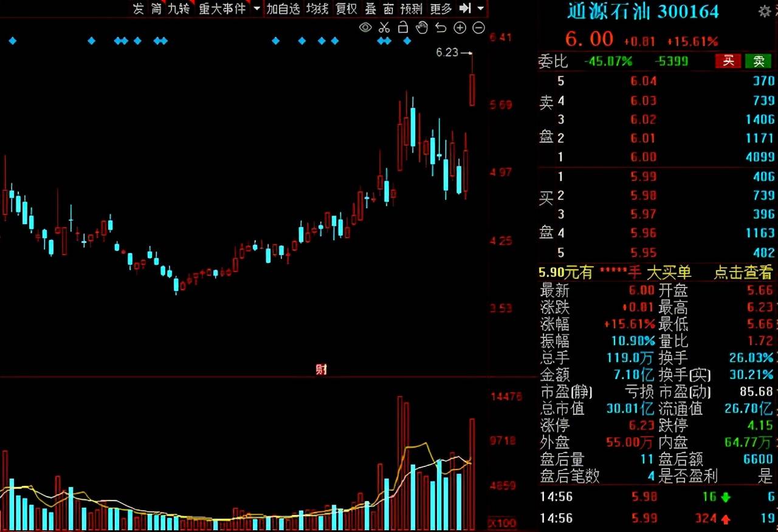Zoom in with the plus icon
Viewport: 778px width, 532px height.
coord(460,27)
